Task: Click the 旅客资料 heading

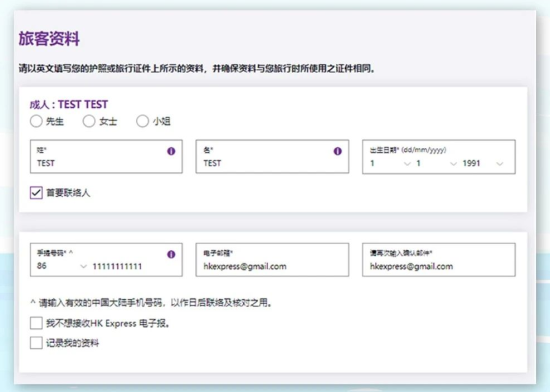Action: coord(49,38)
